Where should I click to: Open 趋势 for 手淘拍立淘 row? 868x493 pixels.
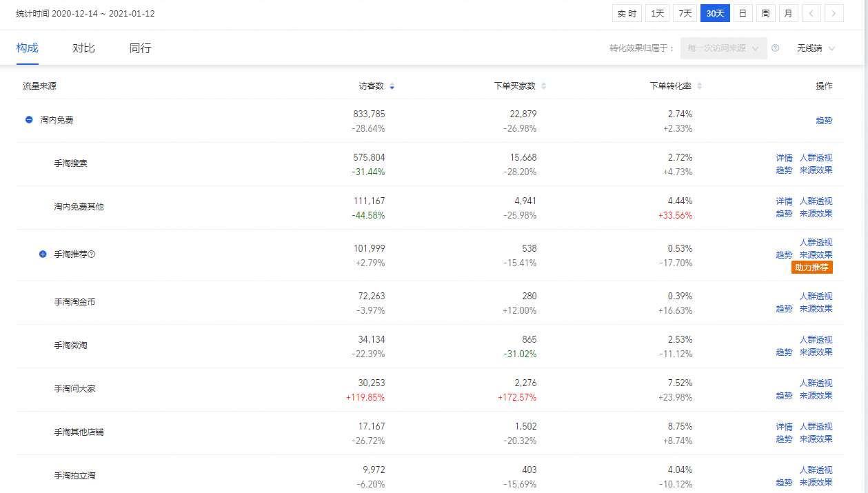(x=784, y=483)
